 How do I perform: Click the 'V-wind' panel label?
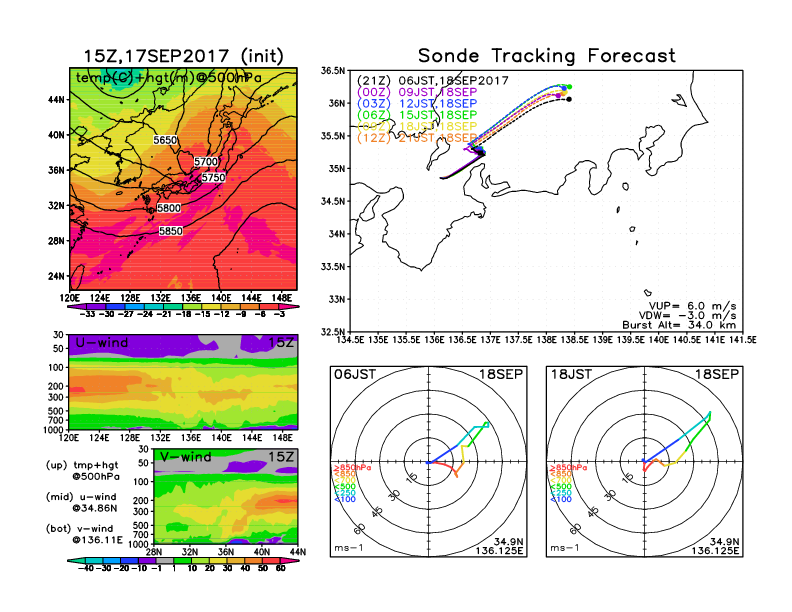185,457
